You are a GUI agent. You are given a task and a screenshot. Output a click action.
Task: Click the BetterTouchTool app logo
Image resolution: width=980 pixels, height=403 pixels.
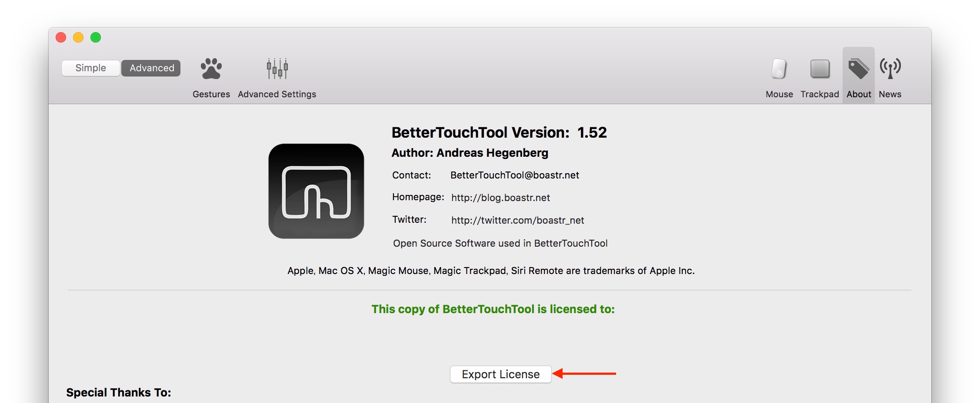click(x=316, y=191)
